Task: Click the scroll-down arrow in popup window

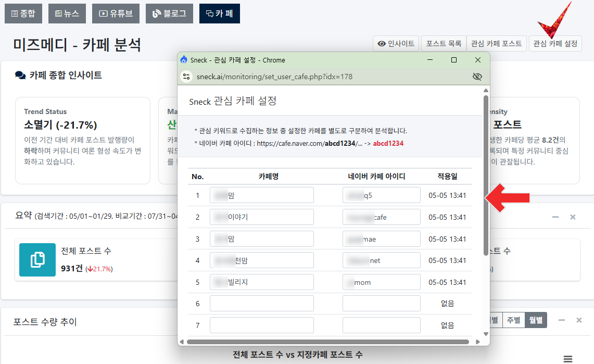Action: coord(486,334)
